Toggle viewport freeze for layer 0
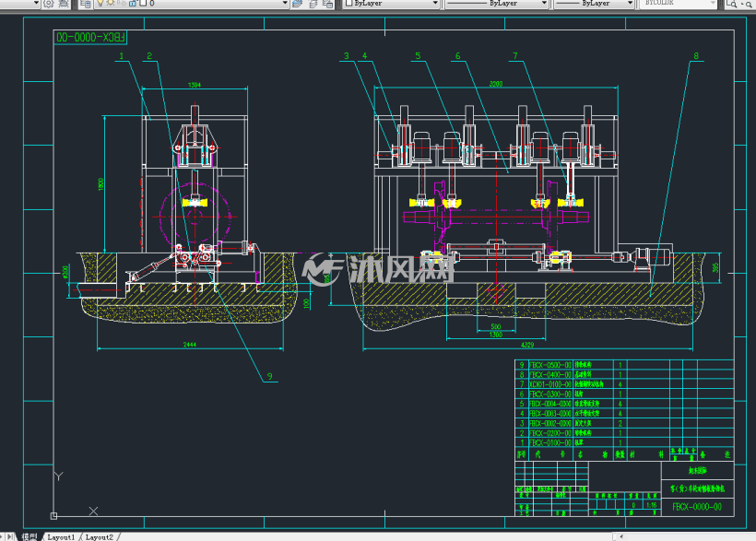 click(122, 3)
